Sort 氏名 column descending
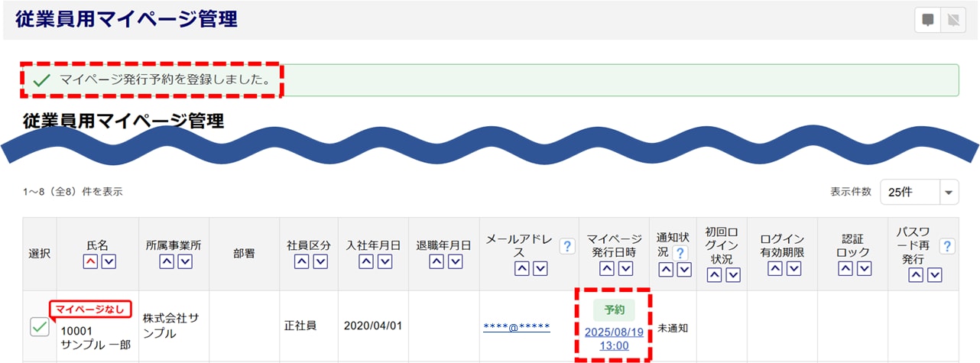 point(108,262)
